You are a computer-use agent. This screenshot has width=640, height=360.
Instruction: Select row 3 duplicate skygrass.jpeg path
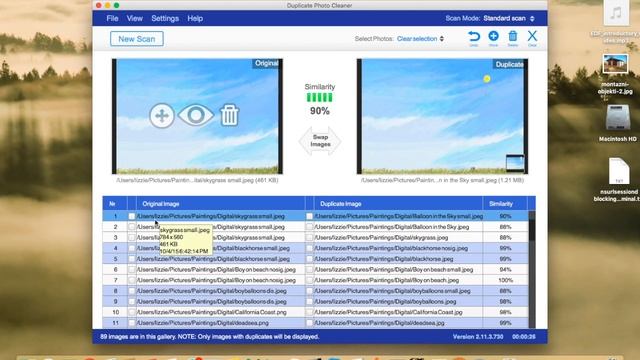(x=381, y=238)
